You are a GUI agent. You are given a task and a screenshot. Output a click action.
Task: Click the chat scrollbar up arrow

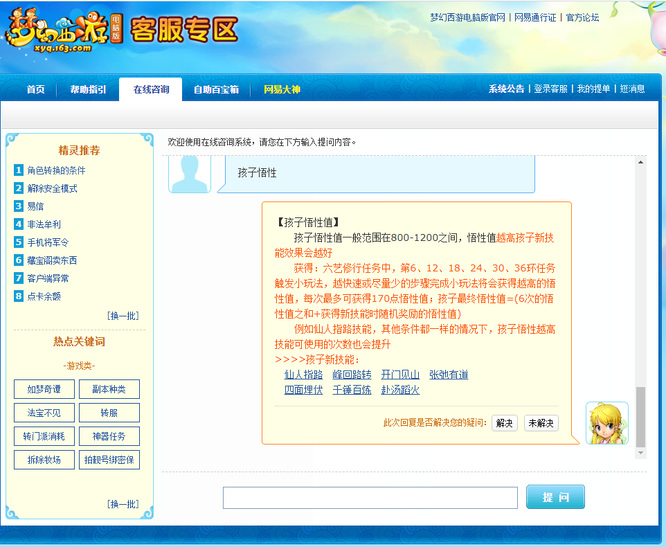click(x=641, y=162)
